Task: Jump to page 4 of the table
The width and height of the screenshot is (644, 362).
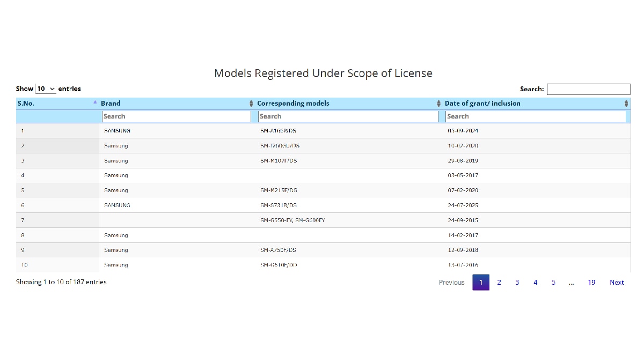Action: [x=535, y=282]
